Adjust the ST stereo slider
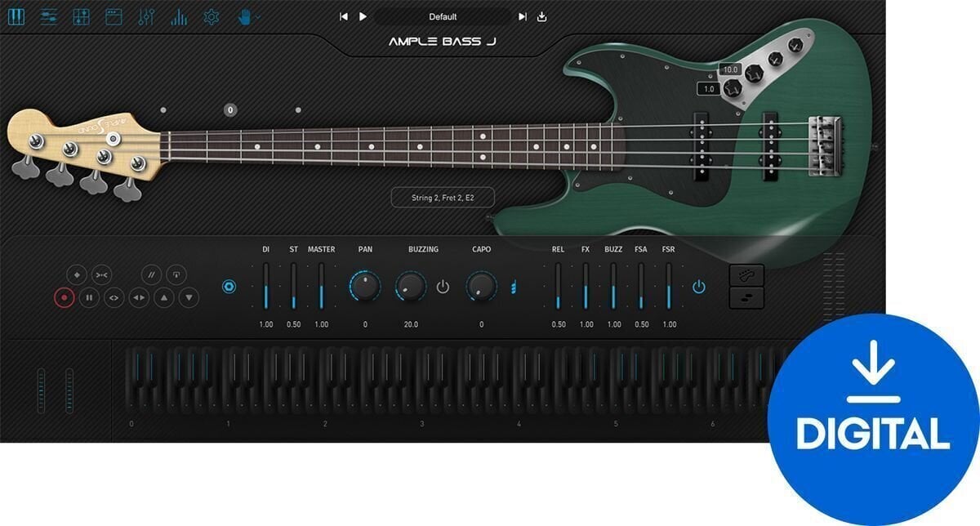This screenshot has width=980, height=526. point(293,286)
